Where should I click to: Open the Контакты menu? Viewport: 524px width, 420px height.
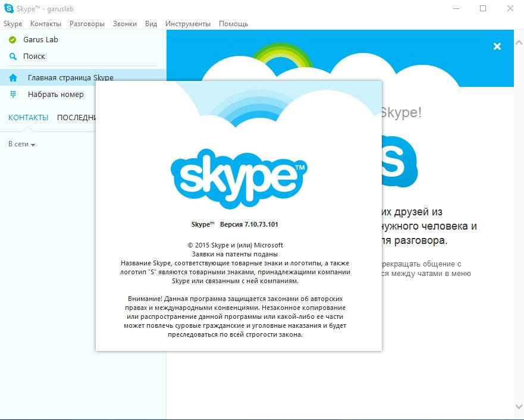46,24
